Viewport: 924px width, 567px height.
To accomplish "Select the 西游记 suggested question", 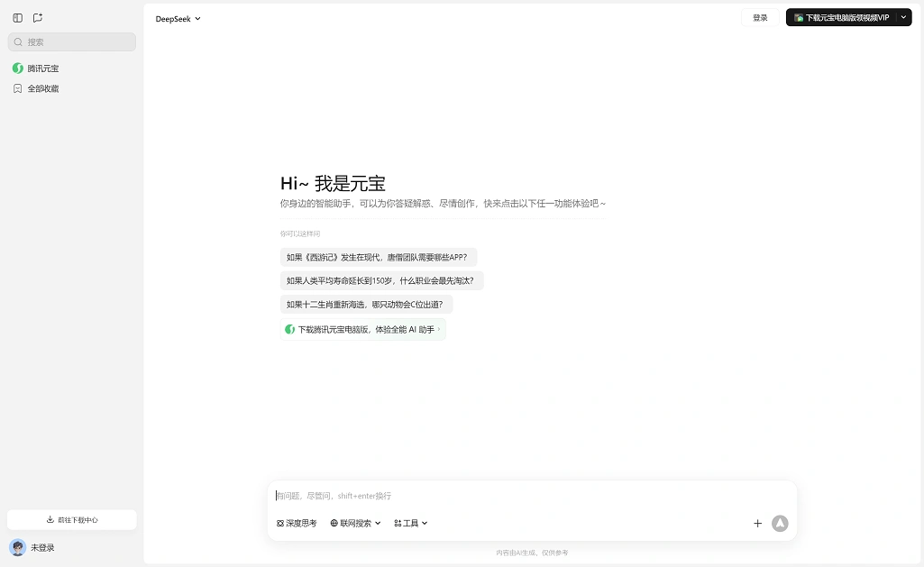I will tap(378, 257).
